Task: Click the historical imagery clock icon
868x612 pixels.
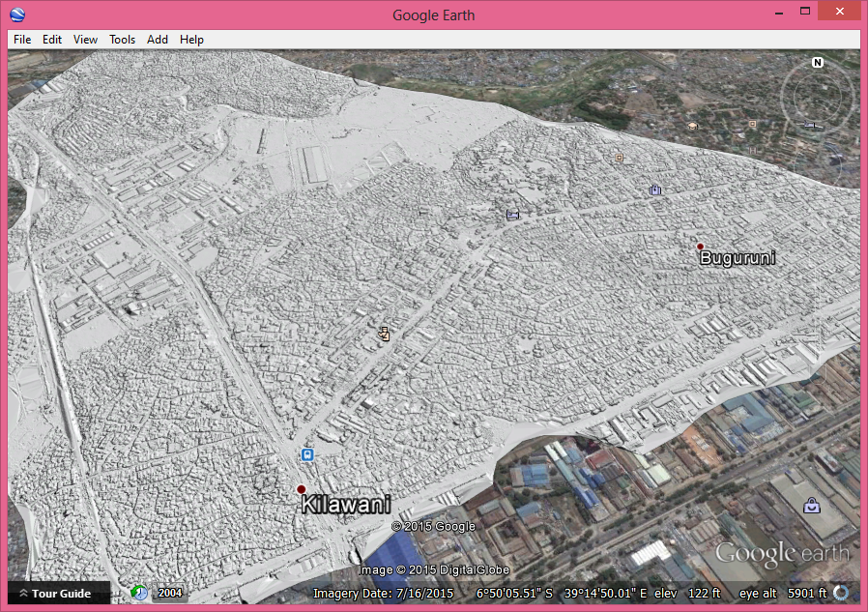Action: pos(139,594)
